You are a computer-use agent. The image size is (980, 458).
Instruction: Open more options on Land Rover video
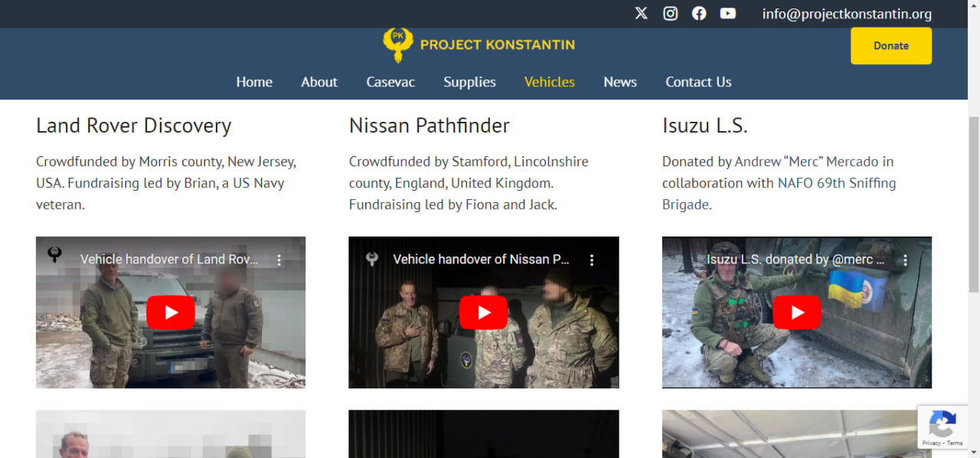tap(279, 260)
